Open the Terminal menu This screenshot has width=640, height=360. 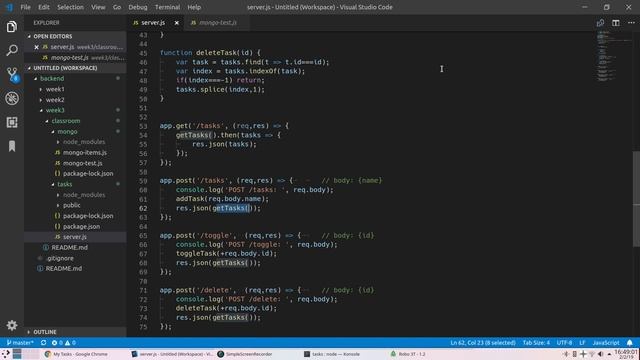(167, 7)
